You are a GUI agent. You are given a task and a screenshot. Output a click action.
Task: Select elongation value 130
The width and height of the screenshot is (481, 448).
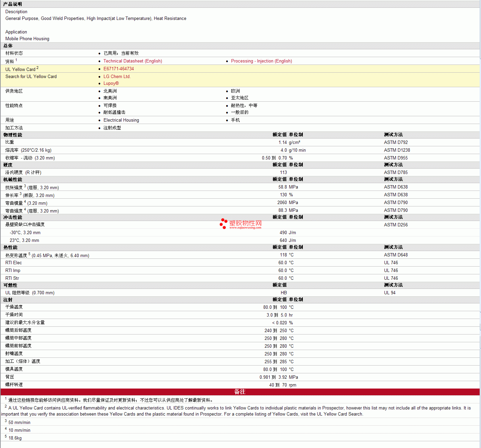(283, 195)
